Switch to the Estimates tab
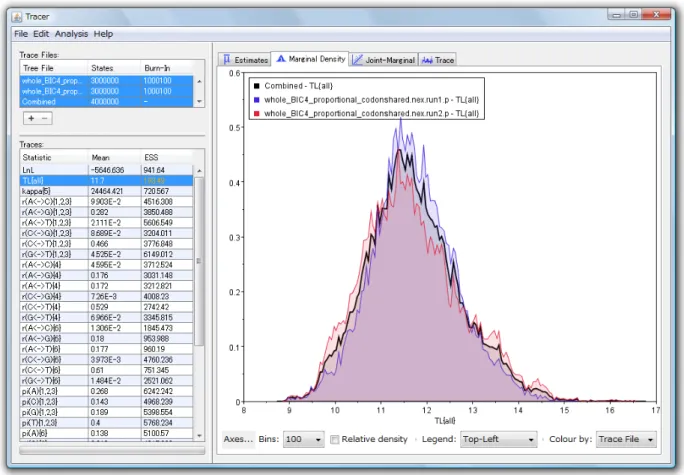The height and width of the screenshot is (475, 684). point(245,60)
